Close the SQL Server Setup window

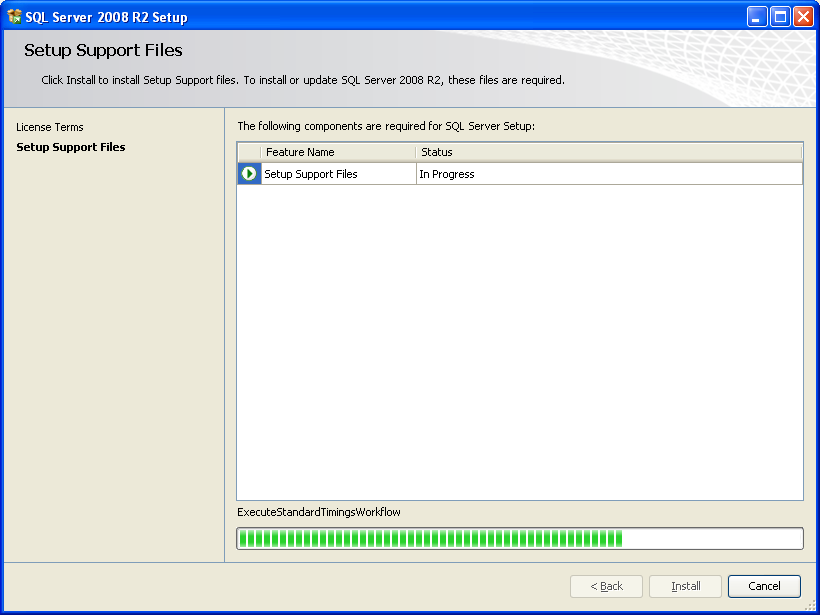pyautogui.click(x=803, y=17)
